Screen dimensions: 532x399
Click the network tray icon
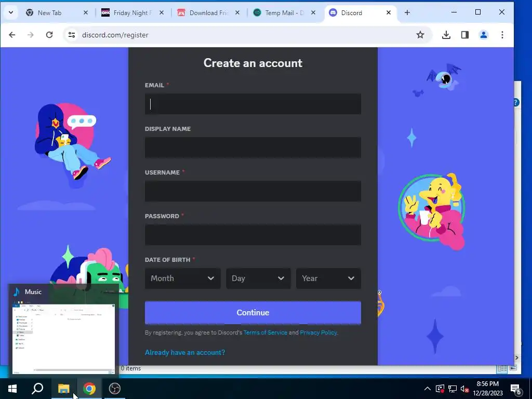pos(453,389)
